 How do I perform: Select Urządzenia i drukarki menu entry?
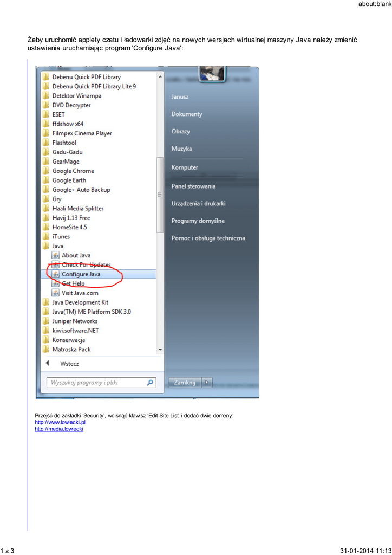pyautogui.click(x=198, y=204)
